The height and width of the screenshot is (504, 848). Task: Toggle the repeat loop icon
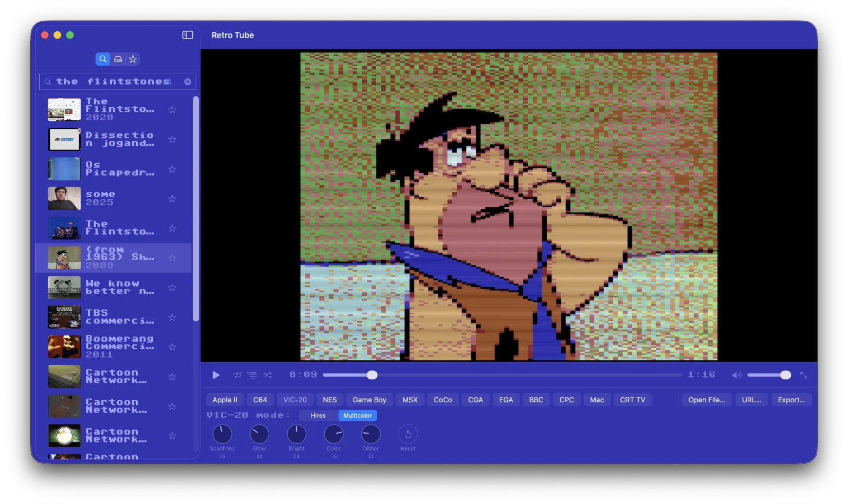(237, 375)
